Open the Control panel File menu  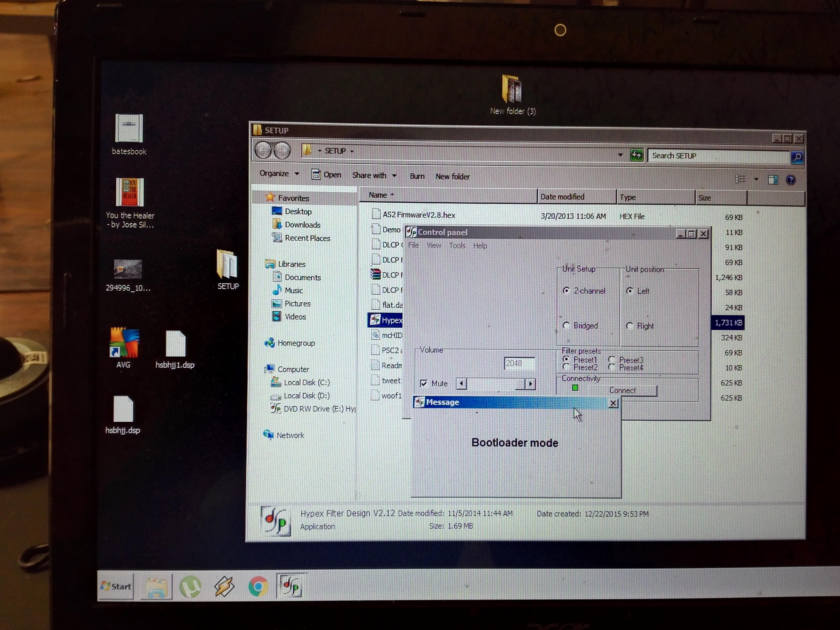[413, 245]
